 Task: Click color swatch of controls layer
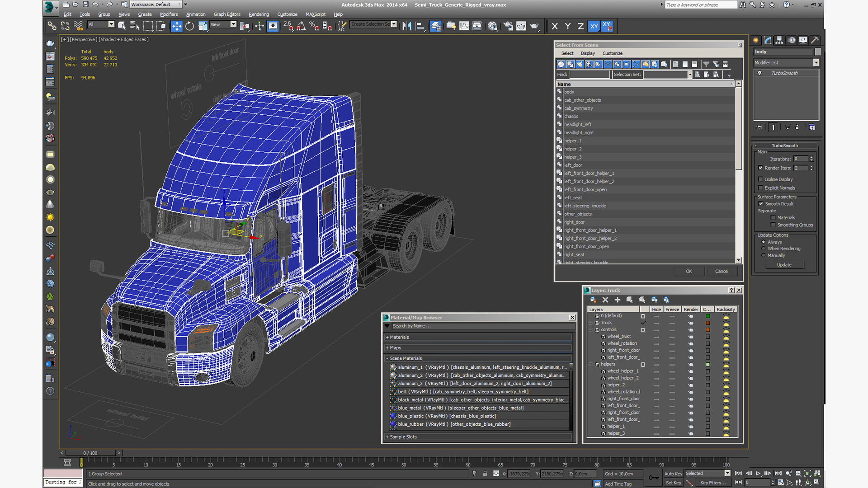[x=708, y=330]
